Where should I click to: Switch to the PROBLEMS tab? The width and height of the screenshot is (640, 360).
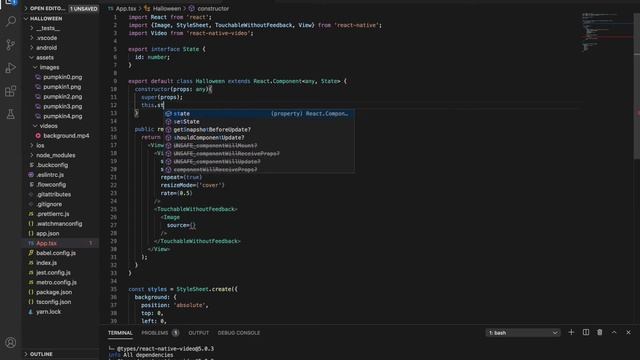(155, 333)
